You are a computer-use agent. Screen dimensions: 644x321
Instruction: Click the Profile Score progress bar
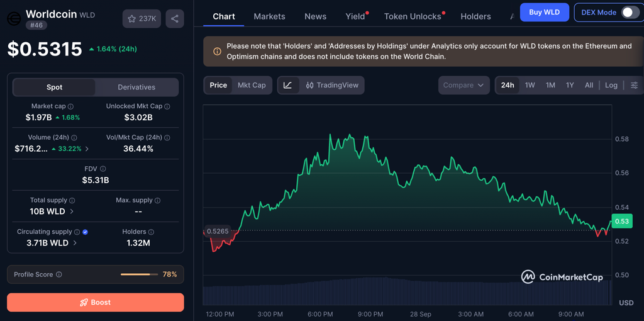139,274
